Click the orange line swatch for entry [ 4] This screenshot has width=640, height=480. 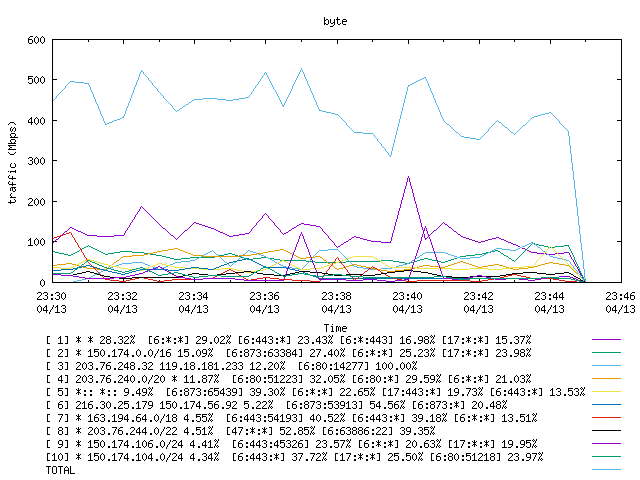[x=606, y=379]
